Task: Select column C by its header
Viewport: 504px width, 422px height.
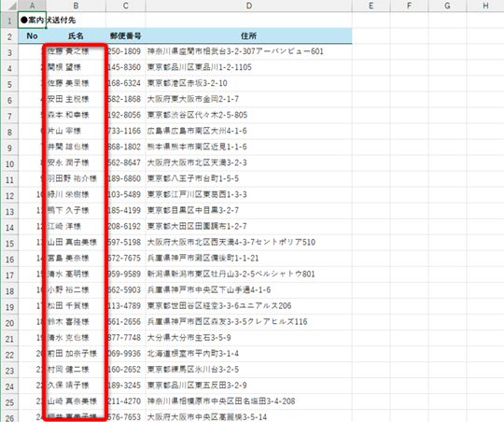Action: [126, 6]
